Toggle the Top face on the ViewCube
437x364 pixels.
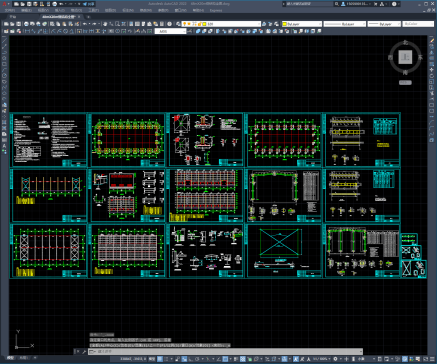pyautogui.click(x=405, y=57)
